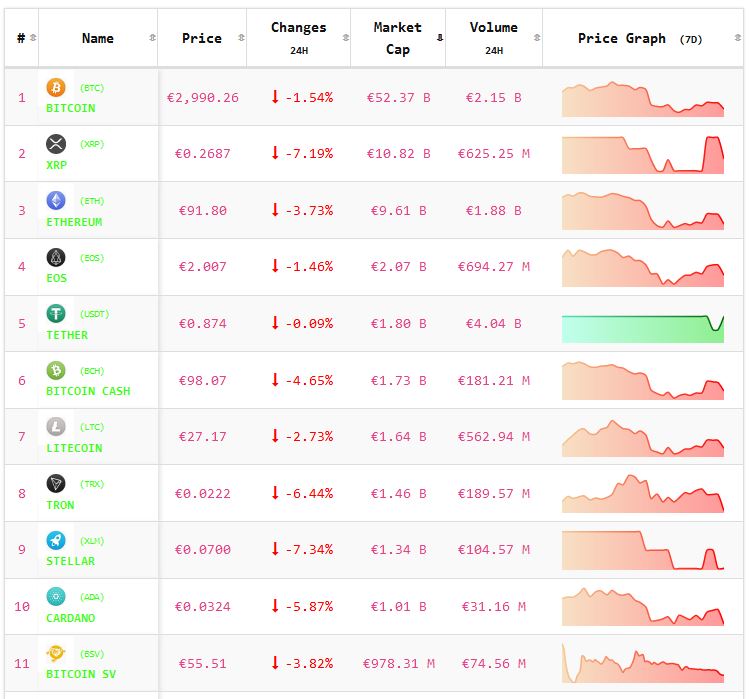Sort by Volume 24H column header

pyautogui.click(x=493, y=38)
